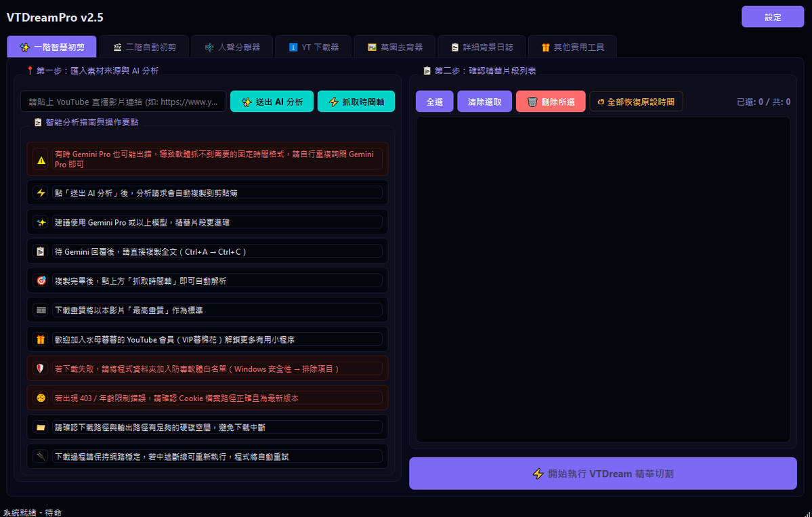Click the waveform icon on 人聲分離器 tab

[x=209, y=47]
